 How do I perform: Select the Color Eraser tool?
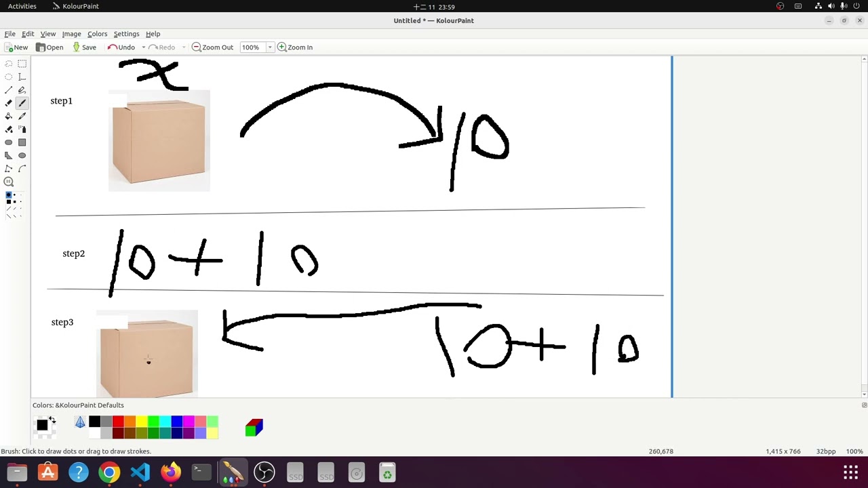[9, 129]
